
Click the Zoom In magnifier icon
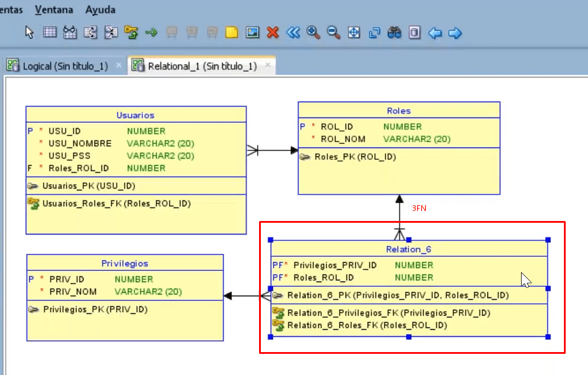coord(313,32)
